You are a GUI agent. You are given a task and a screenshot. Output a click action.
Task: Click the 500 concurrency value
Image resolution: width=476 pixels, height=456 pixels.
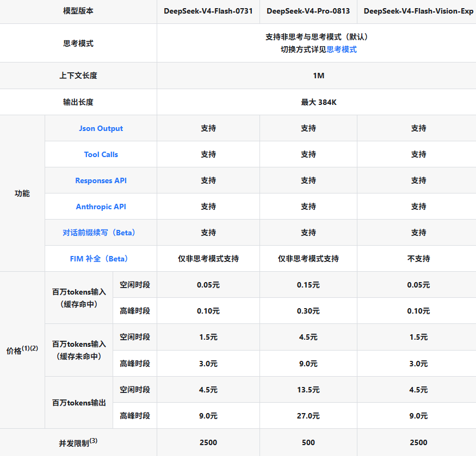coord(308,442)
